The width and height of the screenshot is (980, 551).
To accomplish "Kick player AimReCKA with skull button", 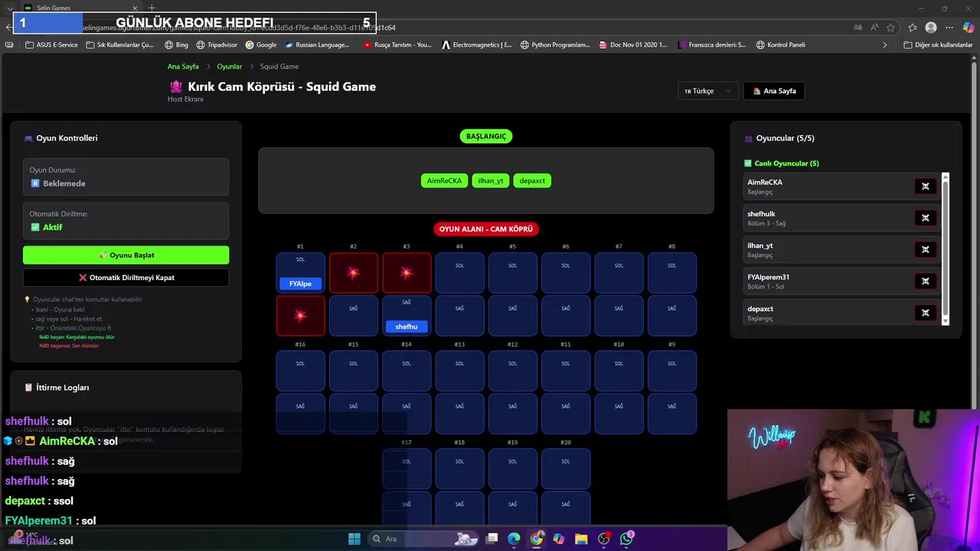I will tap(925, 186).
